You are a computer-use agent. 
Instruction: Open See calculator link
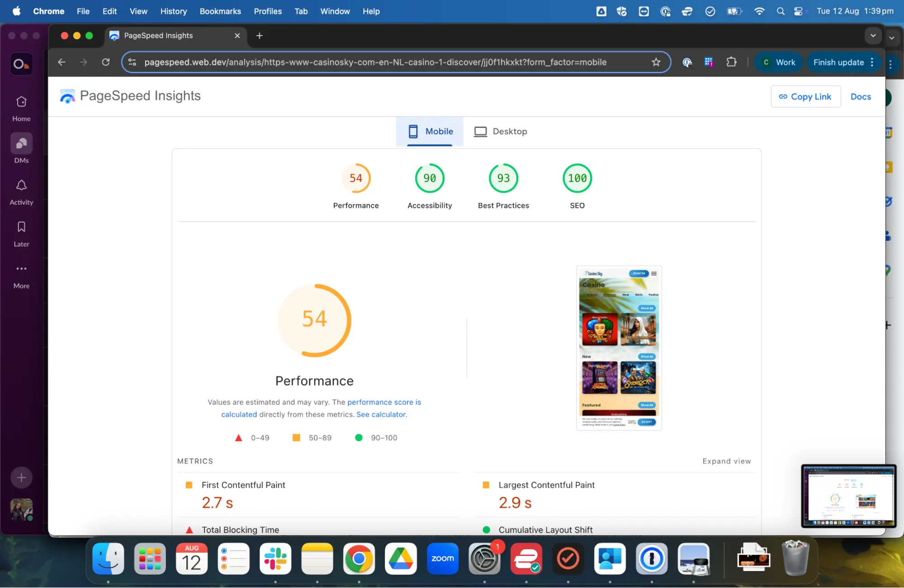[381, 414]
